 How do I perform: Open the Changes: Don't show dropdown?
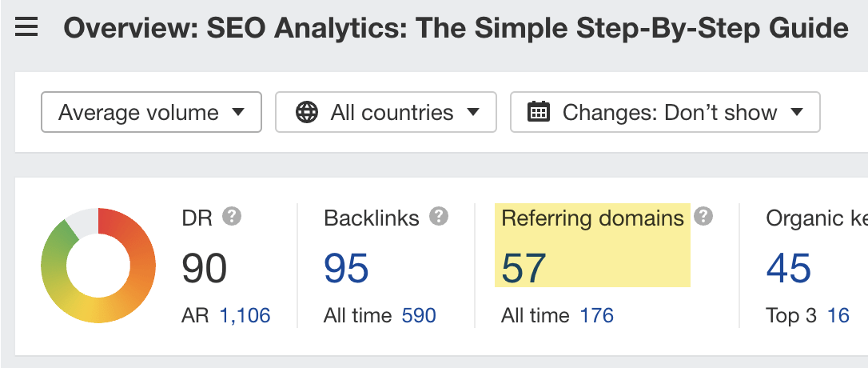pyautogui.click(x=665, y=112)
